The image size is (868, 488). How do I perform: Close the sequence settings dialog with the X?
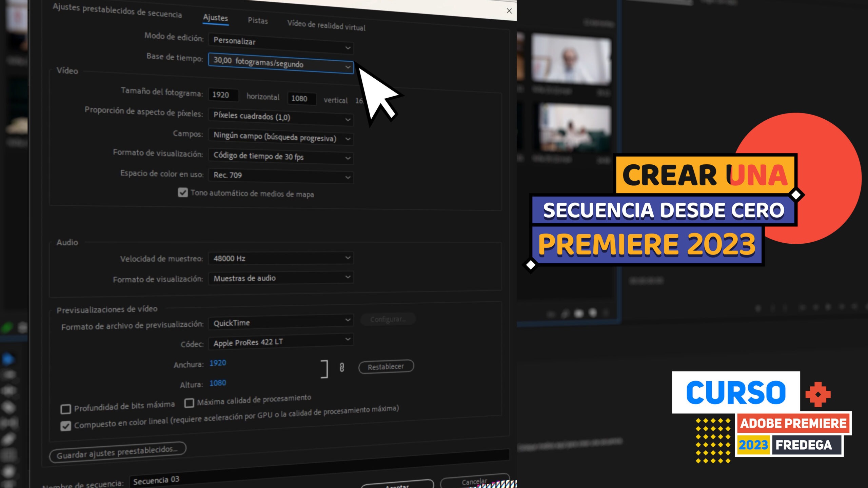click(509, 11)
